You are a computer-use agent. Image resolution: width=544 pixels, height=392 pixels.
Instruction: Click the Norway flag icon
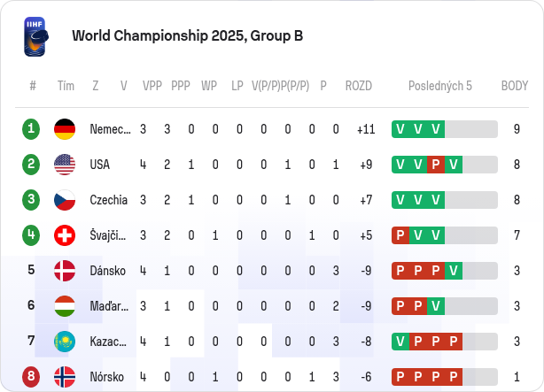pyautogui.click(x=65, y=377)
